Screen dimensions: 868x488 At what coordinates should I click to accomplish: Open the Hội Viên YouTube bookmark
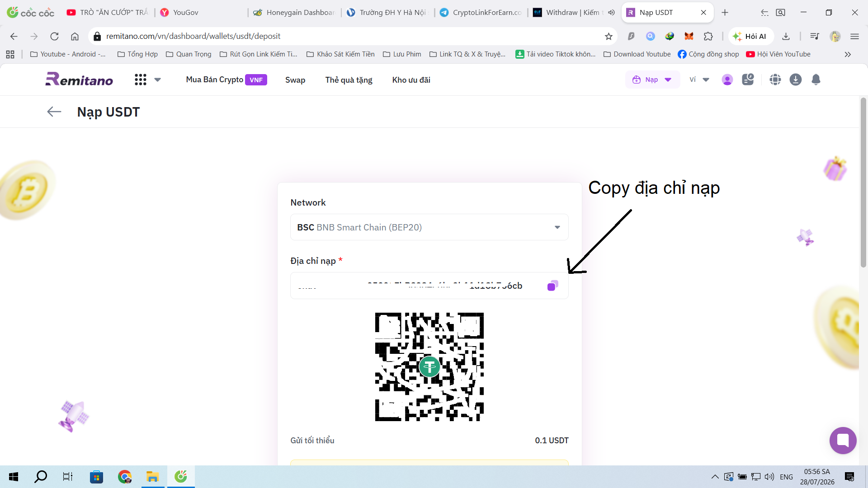coord(778,54)
